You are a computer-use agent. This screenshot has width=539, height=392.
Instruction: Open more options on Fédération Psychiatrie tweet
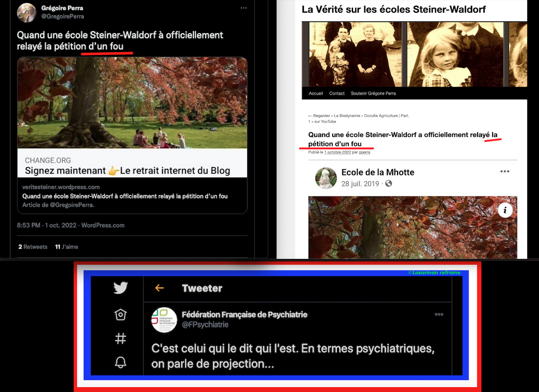[439, 314]
